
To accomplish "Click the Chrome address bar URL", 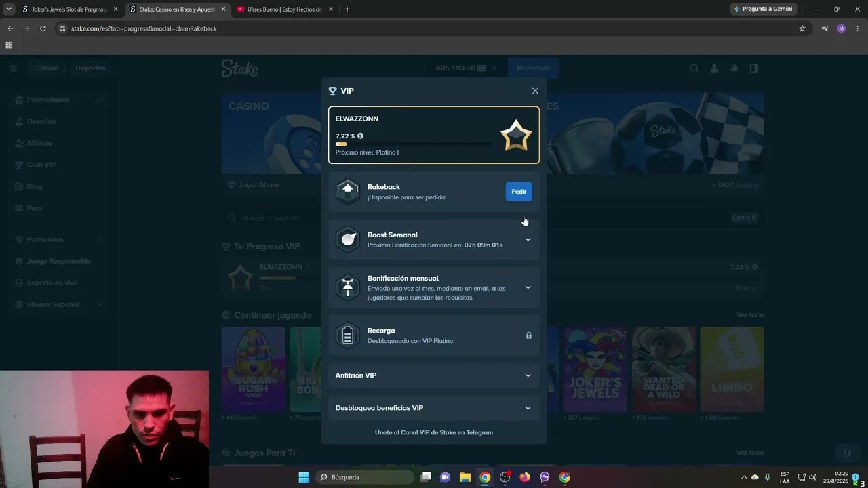I will tap(144, 28).
